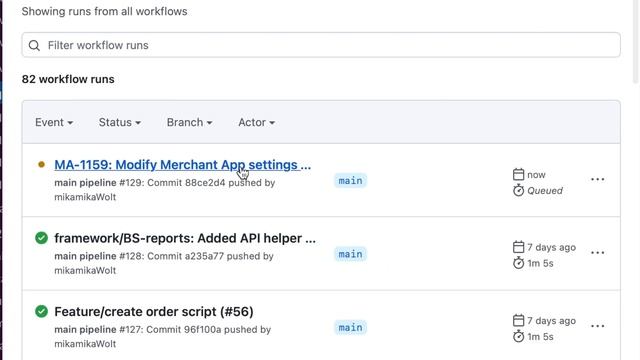The width and height of the screenshot is (640, 360).
Task: Focus the Filter workflow runs field
Action: pos(321,45)
